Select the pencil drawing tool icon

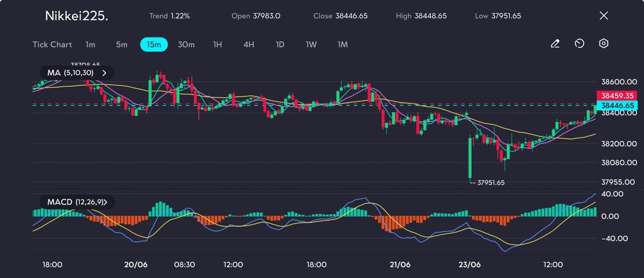coord(555,44)
